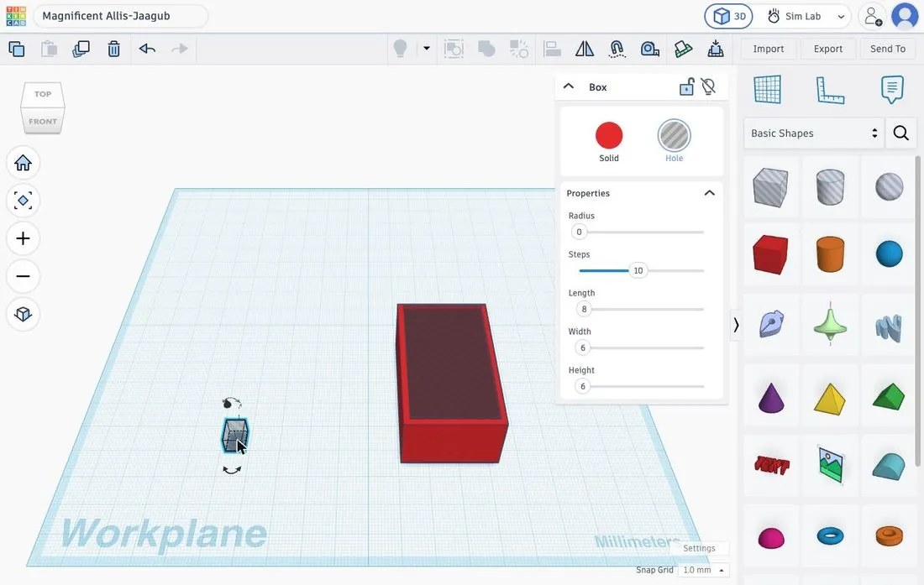Select the Ruler tool
This screenshot has width=924, height=585.
[x=830, y=90]
